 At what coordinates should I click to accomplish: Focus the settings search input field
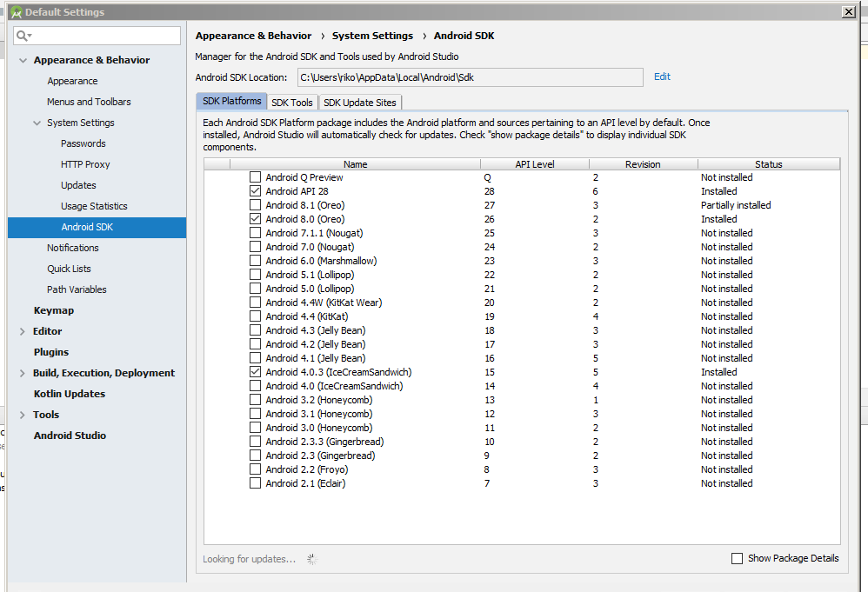[104, 36]
